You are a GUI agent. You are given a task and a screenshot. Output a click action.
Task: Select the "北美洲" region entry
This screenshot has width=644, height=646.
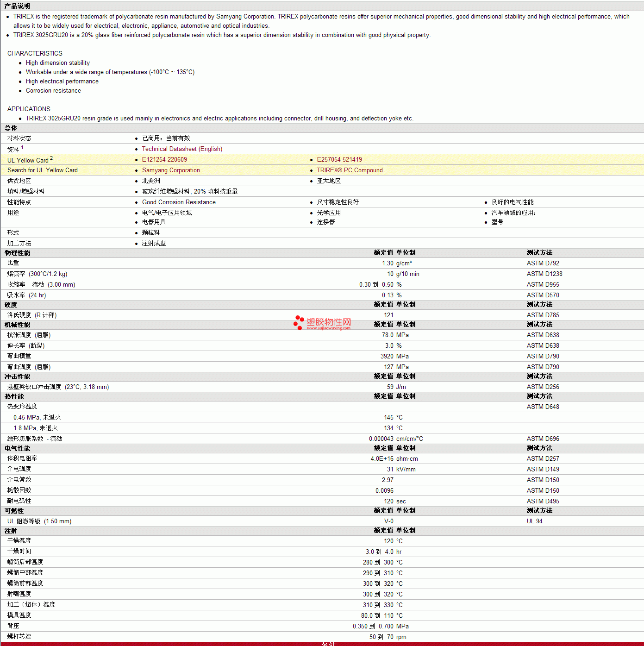(151, 181)
